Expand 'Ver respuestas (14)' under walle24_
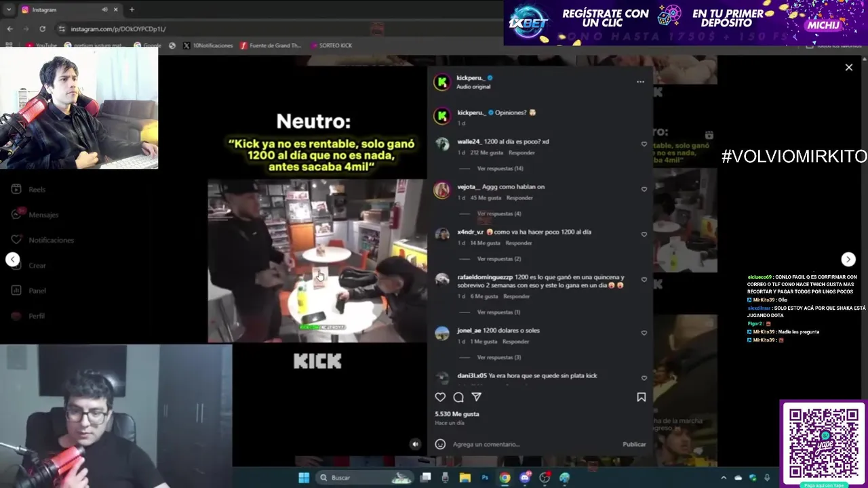 pyautogui.click(x=500, y=168)
